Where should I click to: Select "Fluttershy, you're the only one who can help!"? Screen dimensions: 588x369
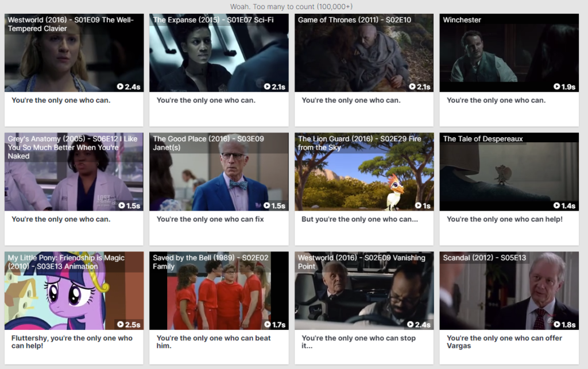pyautogui.click(x=72, y=341)
